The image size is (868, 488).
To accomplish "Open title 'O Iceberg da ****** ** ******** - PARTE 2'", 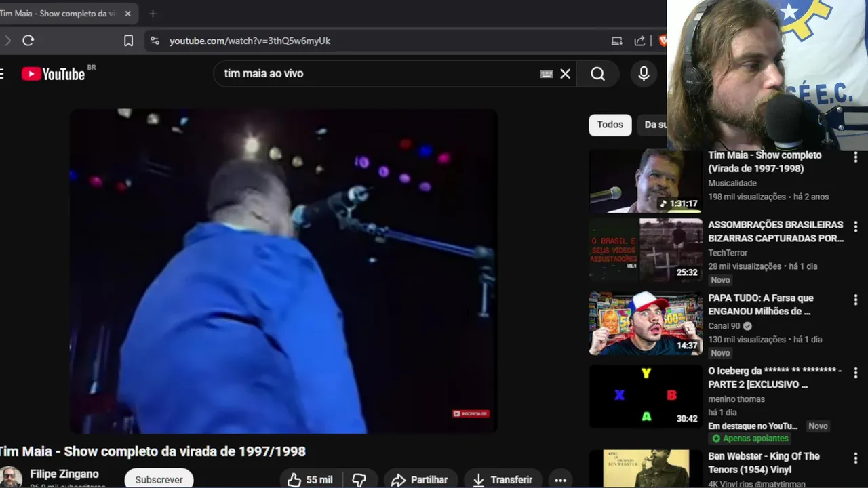I will (775, 378).
